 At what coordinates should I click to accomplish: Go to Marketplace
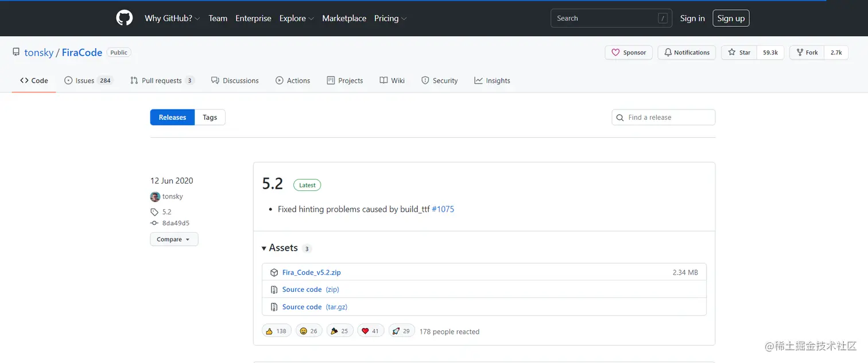pos(344,18)
